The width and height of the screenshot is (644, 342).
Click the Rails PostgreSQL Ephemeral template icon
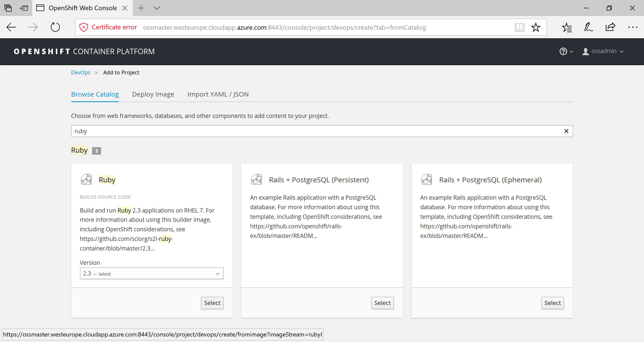point(426,180)
